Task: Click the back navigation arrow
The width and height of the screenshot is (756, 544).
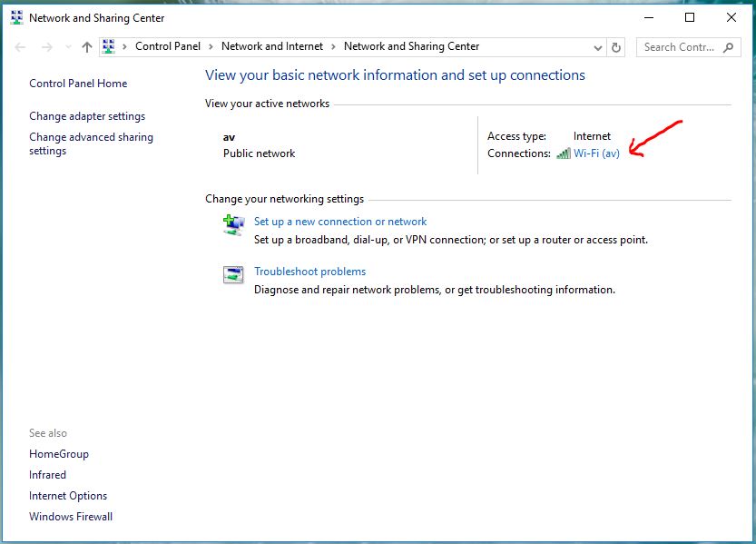Action: pos(21,47)
